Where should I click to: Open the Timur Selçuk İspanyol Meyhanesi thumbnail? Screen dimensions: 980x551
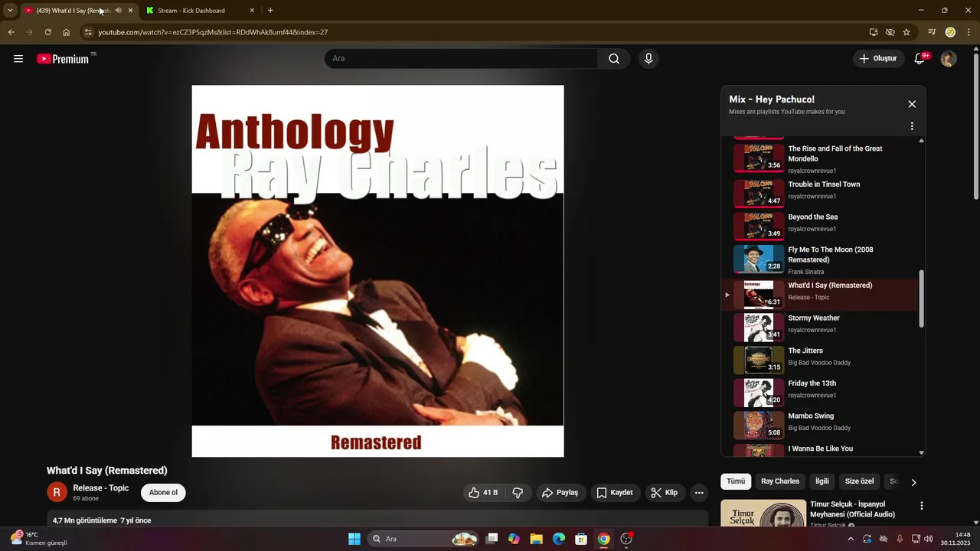[763, 514]
